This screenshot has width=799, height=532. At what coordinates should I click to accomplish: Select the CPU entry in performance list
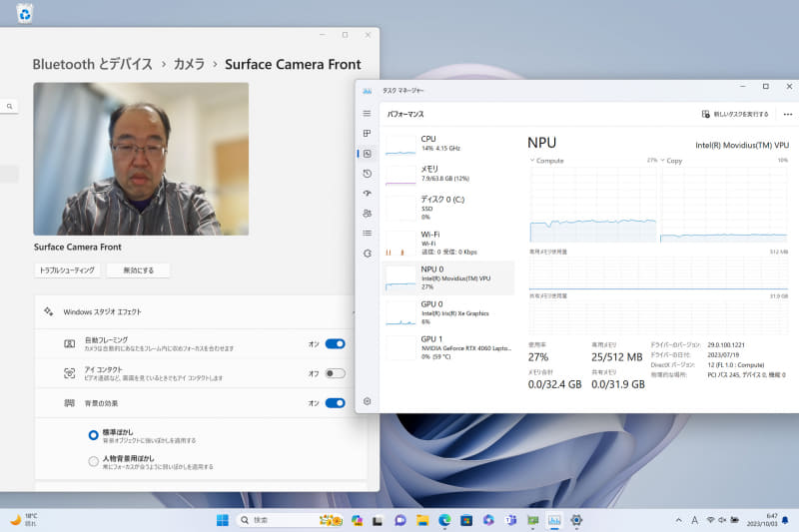coord(448,144)
